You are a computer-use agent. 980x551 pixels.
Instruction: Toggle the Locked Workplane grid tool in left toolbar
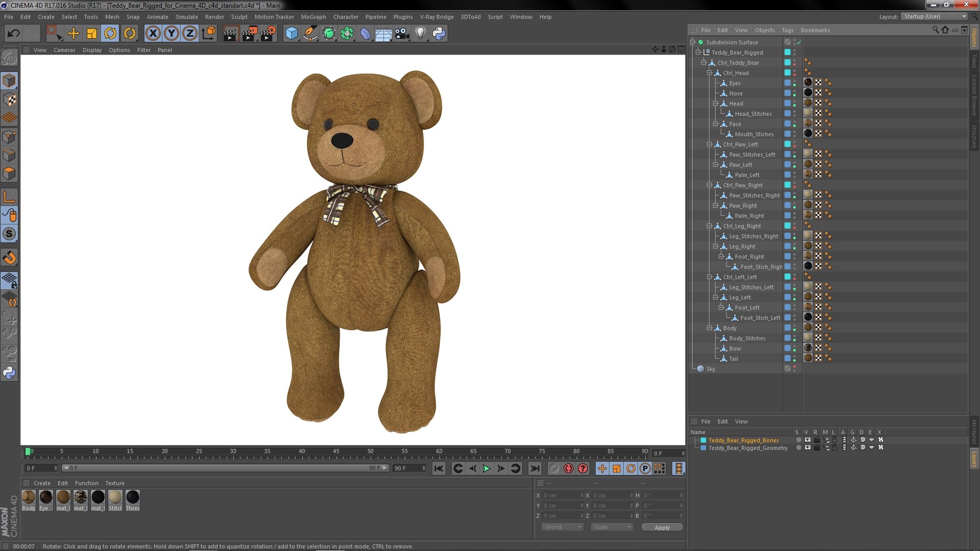[9, 280]
